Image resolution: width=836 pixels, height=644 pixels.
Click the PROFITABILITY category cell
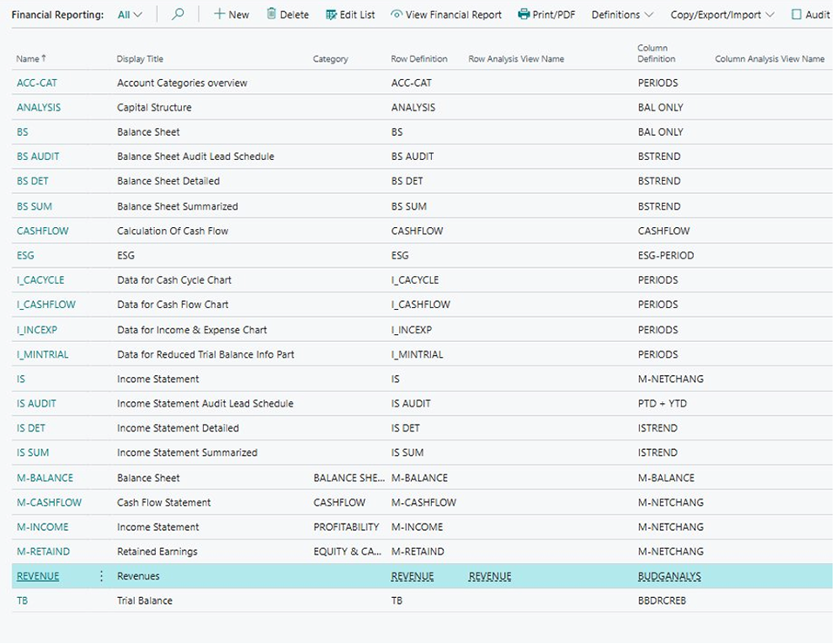pyautogui.click(x=346, y=527)
